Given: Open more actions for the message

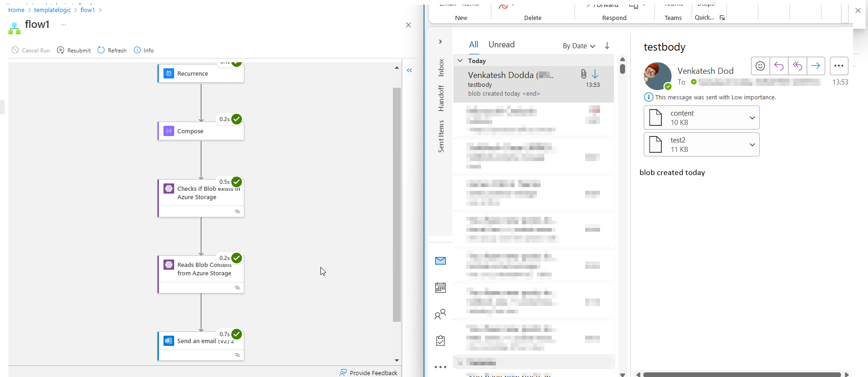Looking at the screenshot, I should pyautogui.click(x=839, y=66).
